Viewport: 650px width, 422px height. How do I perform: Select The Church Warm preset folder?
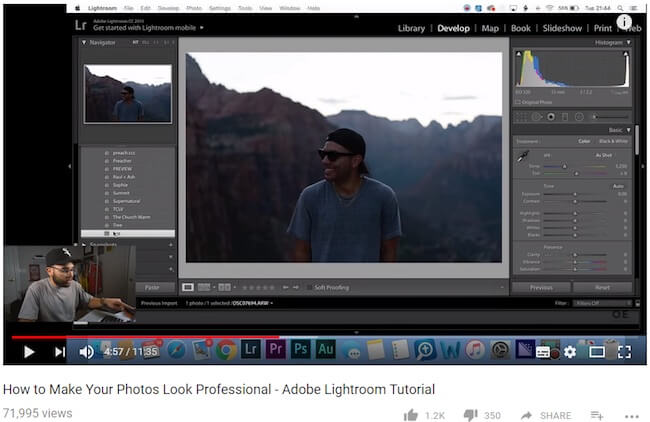(131, 217)
